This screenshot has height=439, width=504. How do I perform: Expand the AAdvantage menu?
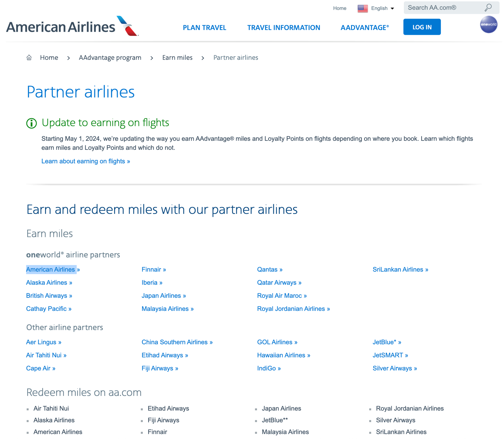click(x=365, y=28)
